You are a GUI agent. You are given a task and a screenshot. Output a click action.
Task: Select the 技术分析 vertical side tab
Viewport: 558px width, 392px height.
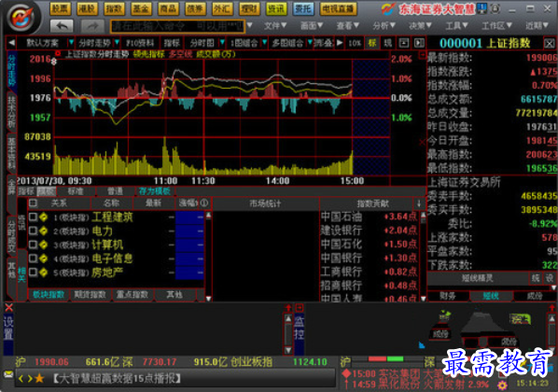click(12, 112)
